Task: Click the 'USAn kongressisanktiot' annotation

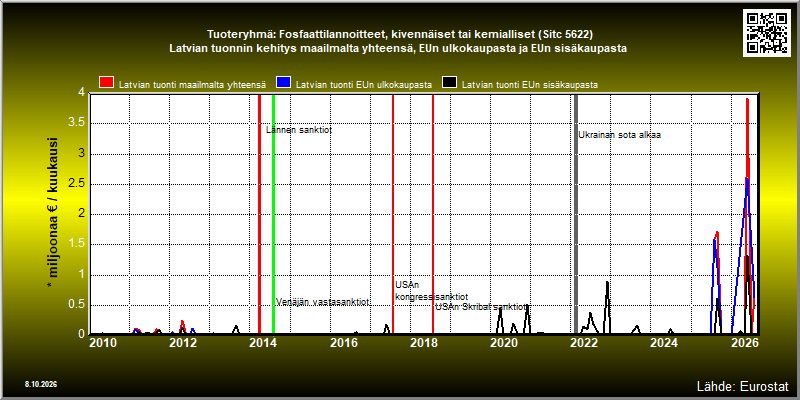Action: tap(431, 291)
